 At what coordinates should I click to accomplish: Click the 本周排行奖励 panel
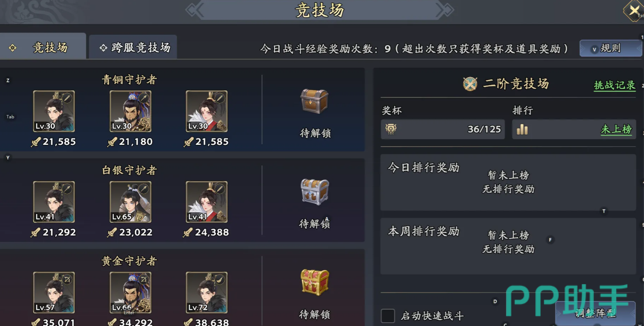click(508, 246)
